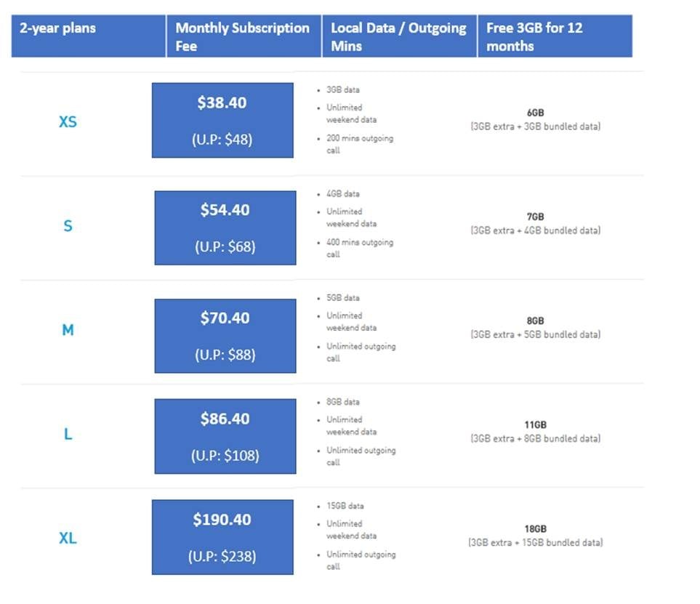Viewport: 700px width, 604px height.
Task: Select the 8GB free data text
Action: pos(535,321)
